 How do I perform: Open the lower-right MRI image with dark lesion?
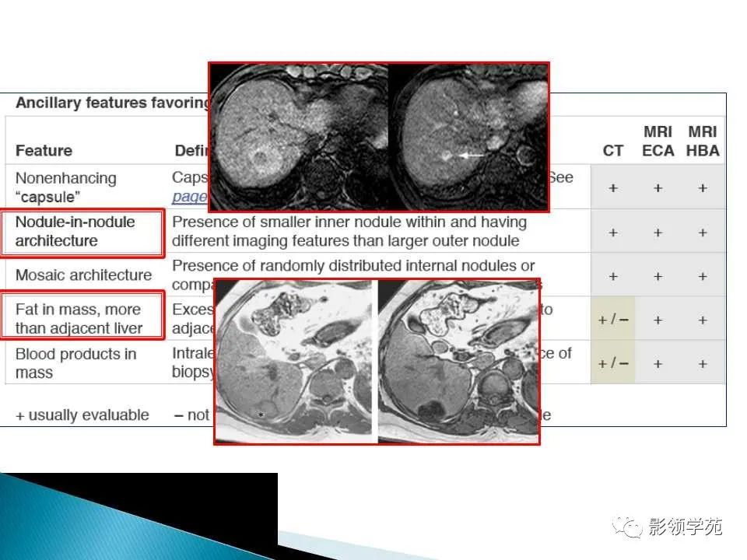[458, 361]
